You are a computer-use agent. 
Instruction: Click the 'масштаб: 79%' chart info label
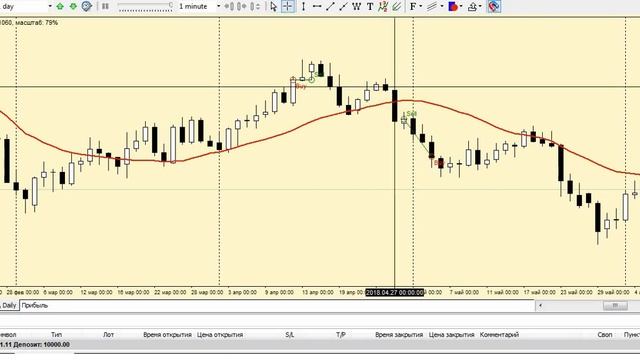(x=37, y=23)
